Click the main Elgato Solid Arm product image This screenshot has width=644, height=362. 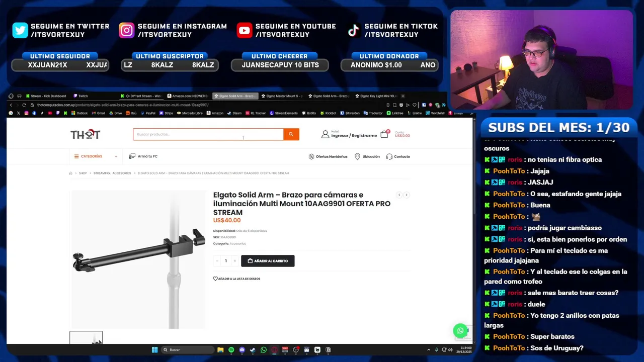coord(138,259)
